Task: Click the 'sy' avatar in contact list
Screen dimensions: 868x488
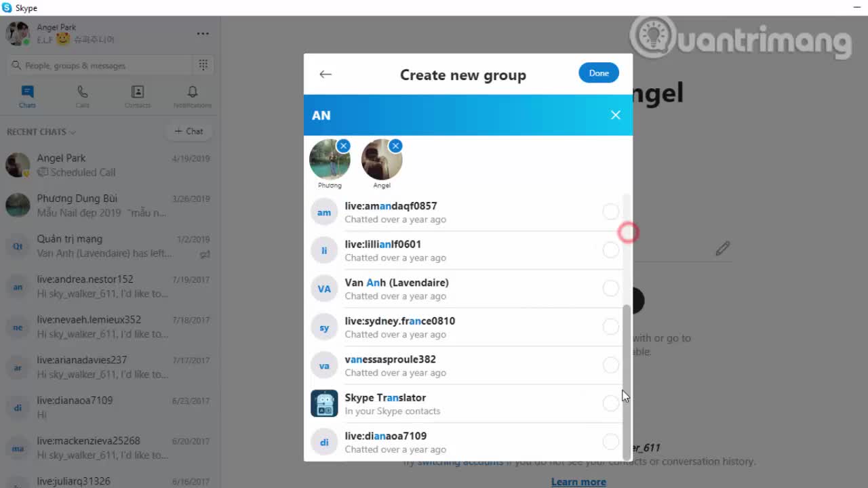Action: (324, 327)
